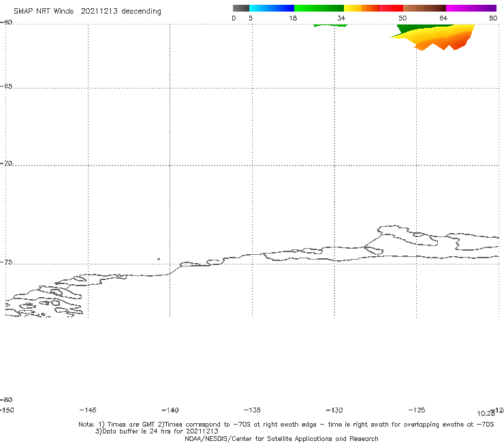Viewport: 504px width, 443px height.
Task: Click the swath time stamp 10:28
Action: 486,414
